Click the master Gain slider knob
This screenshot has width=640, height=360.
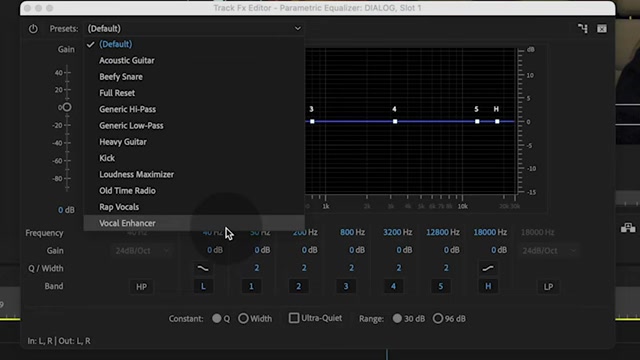pyautogui.click(x=67, y=107)
